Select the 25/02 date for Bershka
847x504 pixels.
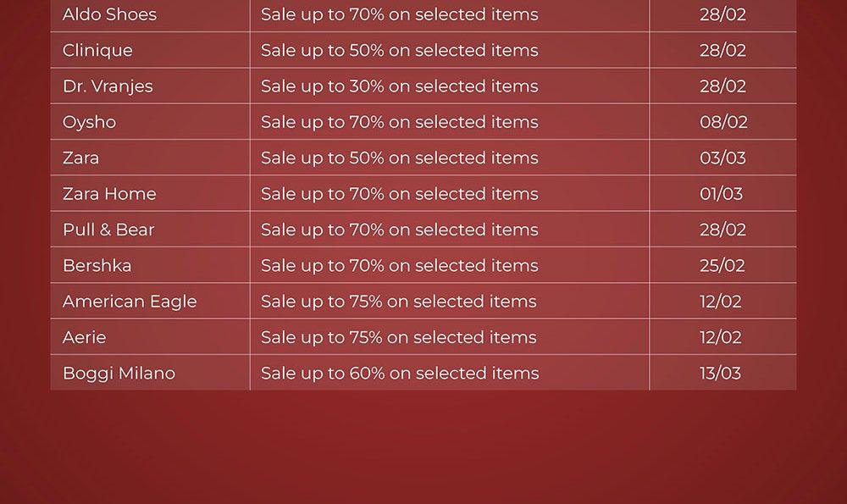coord(722,265)
